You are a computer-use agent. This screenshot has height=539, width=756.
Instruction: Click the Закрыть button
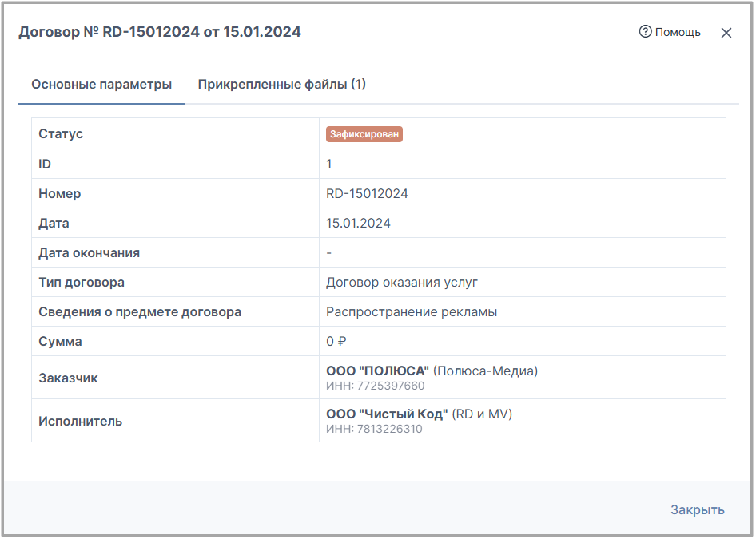tap(697, 509)
